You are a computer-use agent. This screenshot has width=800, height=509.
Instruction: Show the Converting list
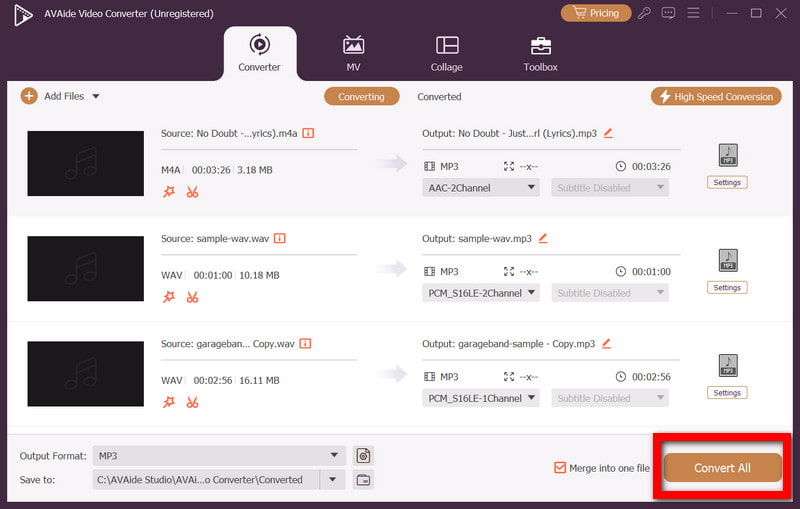[361, 96]
